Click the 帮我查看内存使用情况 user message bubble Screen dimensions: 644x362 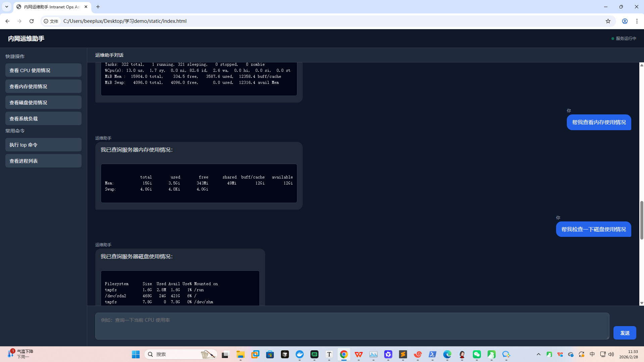tap(599, 122)
